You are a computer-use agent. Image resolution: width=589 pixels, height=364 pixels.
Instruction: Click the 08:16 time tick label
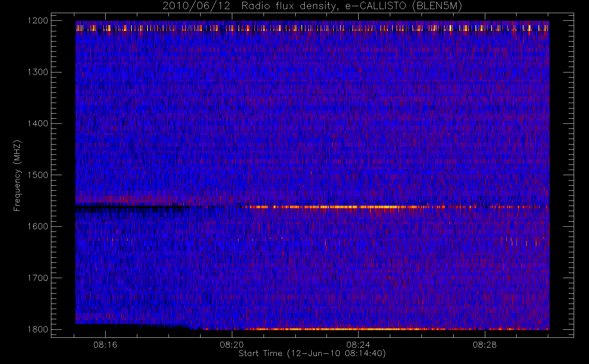click(x=105, y=345)
